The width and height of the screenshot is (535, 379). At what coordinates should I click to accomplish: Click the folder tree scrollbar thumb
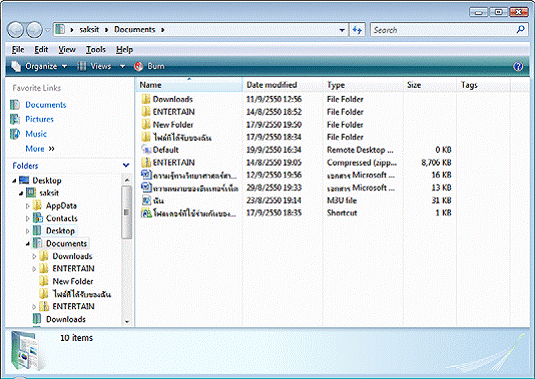[x=126, y=212]
